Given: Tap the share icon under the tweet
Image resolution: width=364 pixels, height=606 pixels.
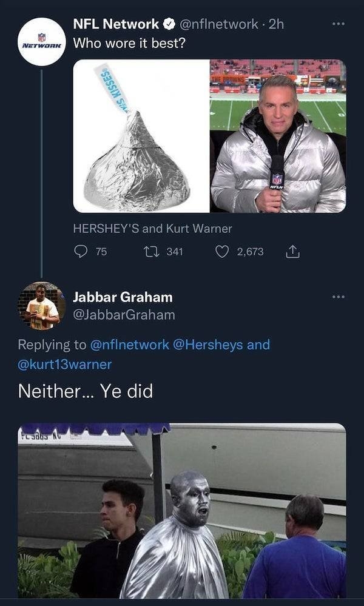Looking at the screenshot, I should [x=292, y=251].
